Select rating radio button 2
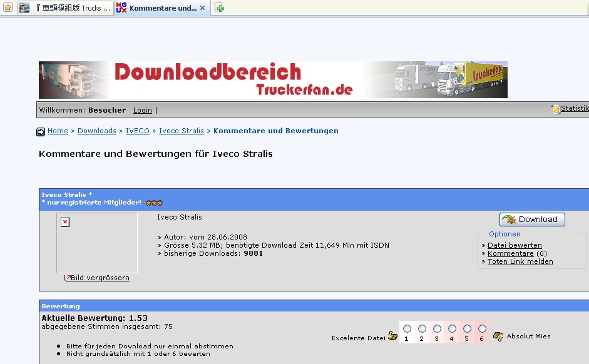This screenshot has height=364, width=589. [x=422, y=329]
